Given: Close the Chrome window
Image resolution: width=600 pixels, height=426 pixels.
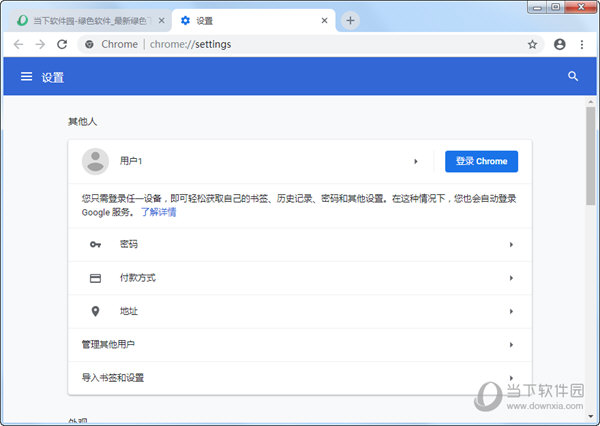Looking at the screenshot, I should (x=581, y=7).
